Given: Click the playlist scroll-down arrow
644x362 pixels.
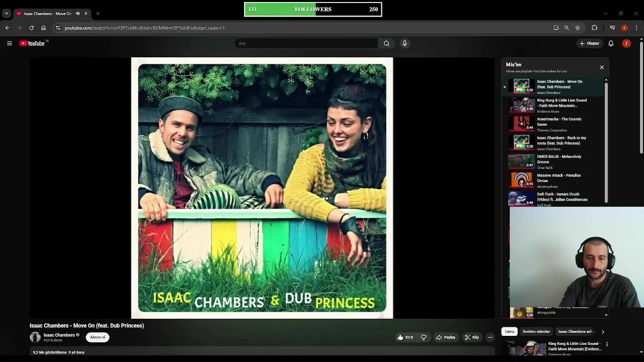Looking at the screenshot, I should tap(606, 315).
